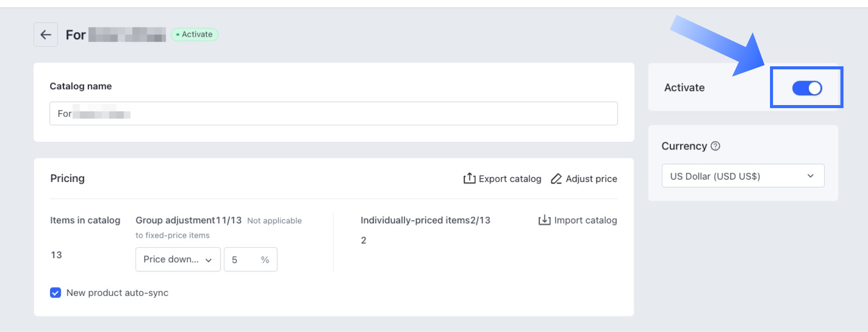Screen dimensions: 868x332
Task: Click the Import catalog download icon
Action: [544, 220]
